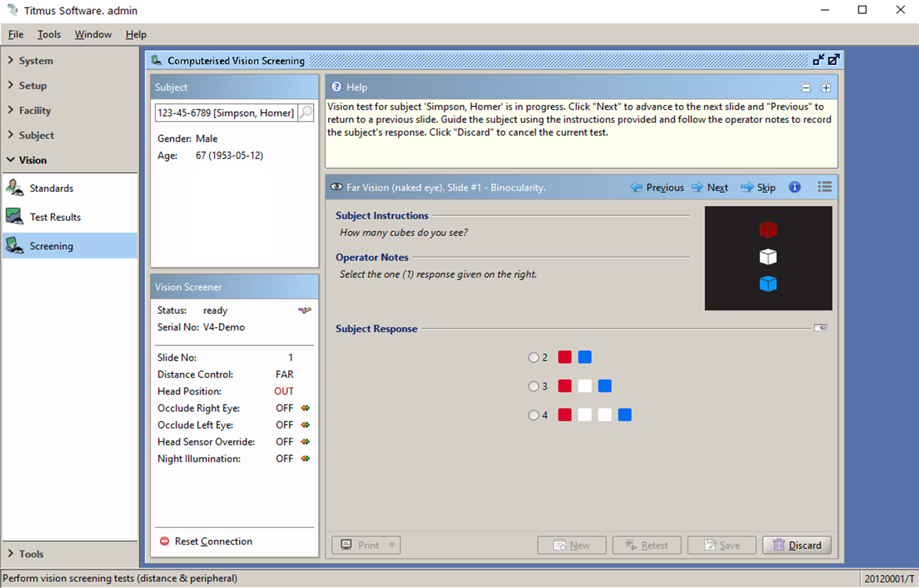Discard the current vision test
919x588 pixels.
coord(797,545)
